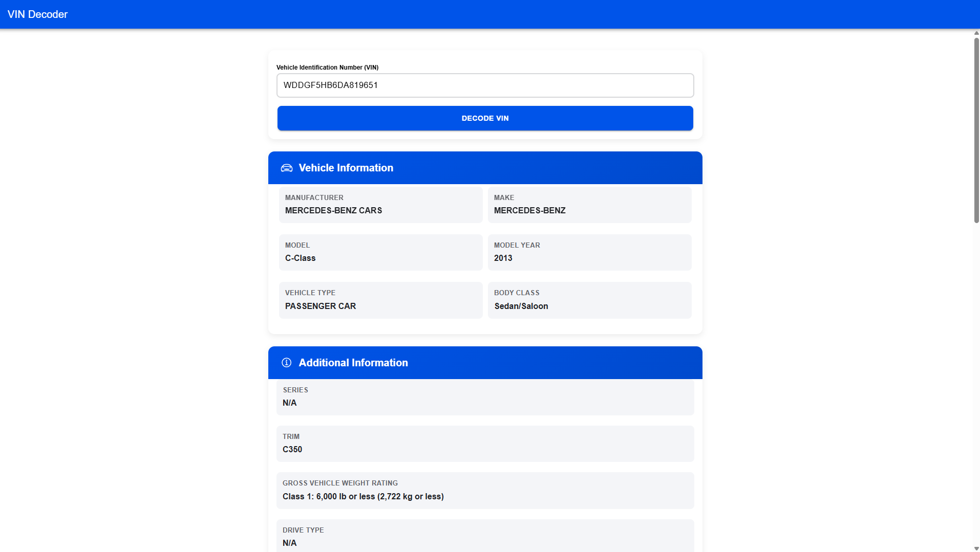Click the Model Year 2013 card
980x552 pixels.
pos(589,252)
